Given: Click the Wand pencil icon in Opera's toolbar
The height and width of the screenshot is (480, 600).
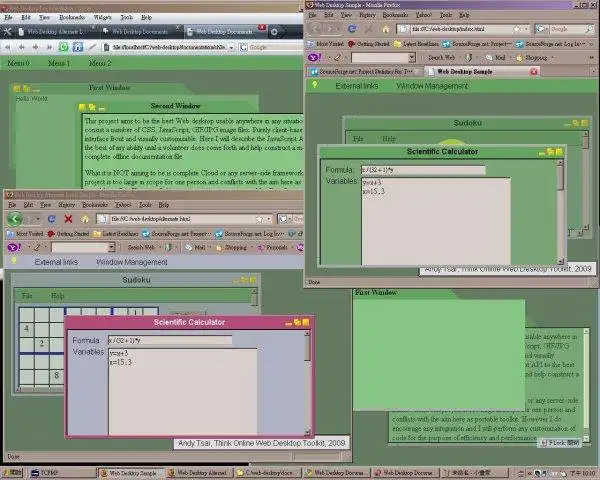Looking at the screenshot, I should (92, 47).
